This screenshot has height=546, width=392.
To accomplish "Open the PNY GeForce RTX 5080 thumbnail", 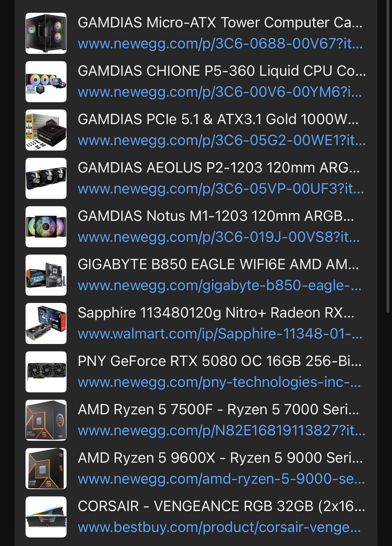I will [46, 372].
